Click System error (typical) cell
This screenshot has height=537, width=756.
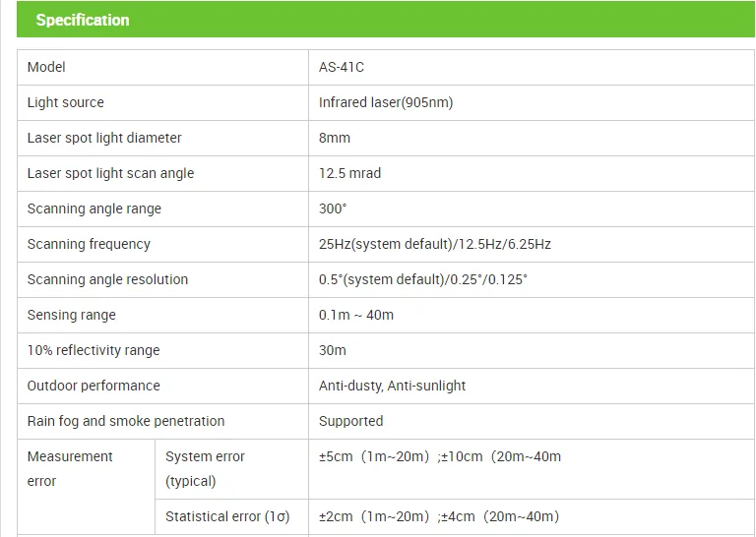coord(205,468)
